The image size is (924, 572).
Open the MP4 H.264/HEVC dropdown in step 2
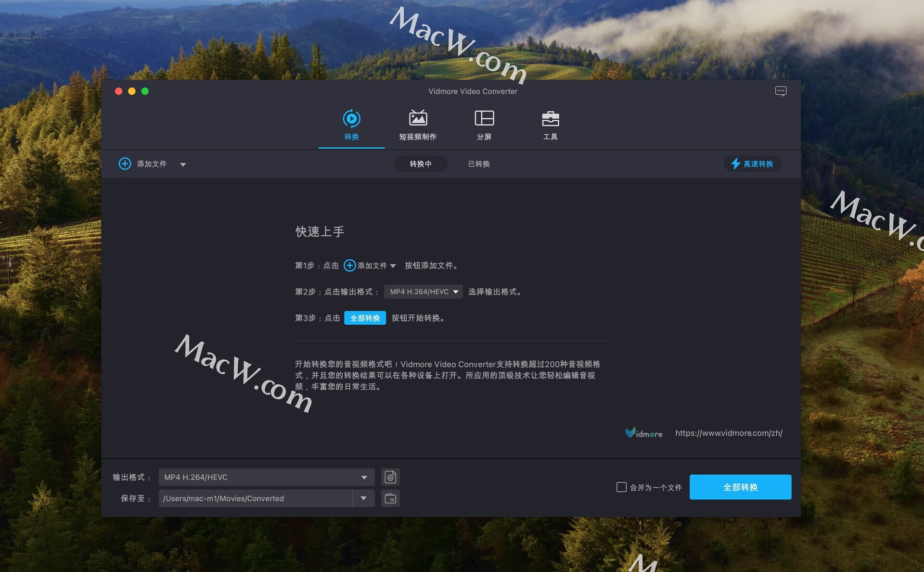pos(423,292)
